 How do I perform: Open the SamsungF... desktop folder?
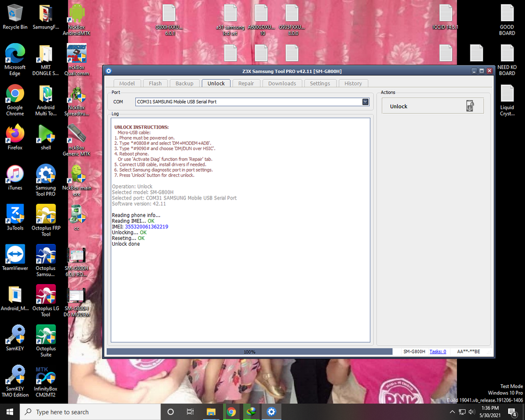point(46,17)
